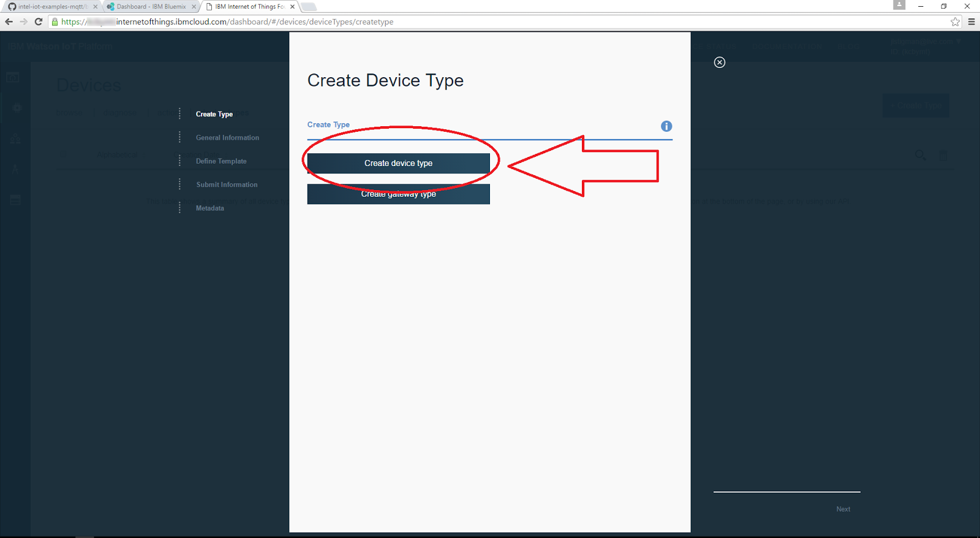Screen dimensions: 980x538
Task: Click the green padlock security icon
Action: [x=55, y=22]
